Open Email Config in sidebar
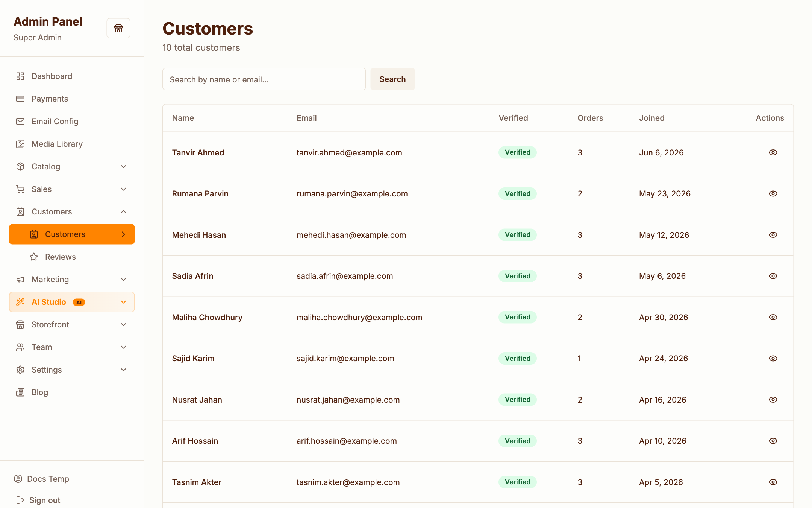This screenshot has width=812, height=508. point(72,122)
